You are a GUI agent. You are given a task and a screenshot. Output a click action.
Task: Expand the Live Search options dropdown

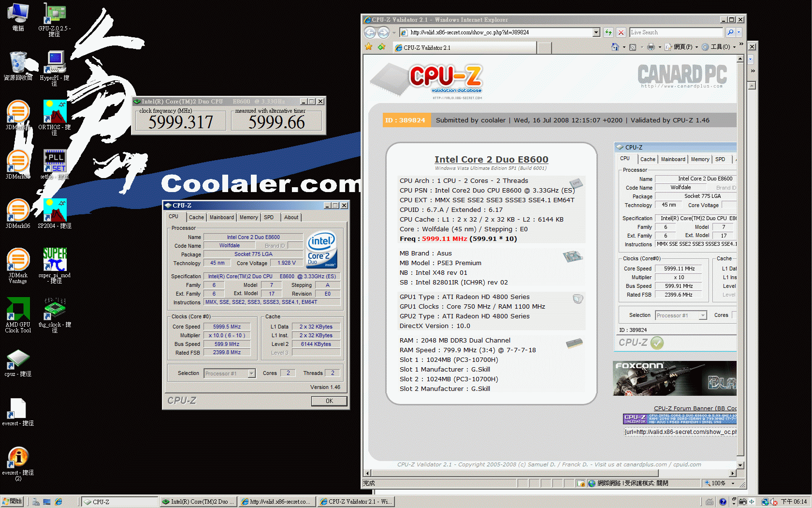739,32
